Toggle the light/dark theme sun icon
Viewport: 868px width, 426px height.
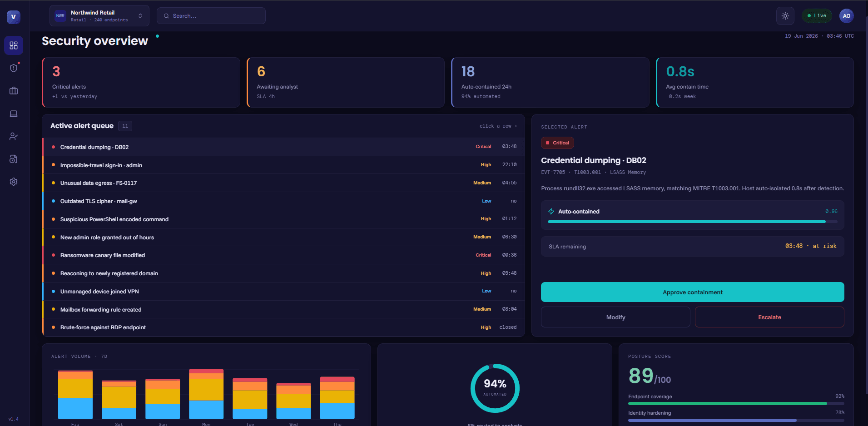point(785,16)
